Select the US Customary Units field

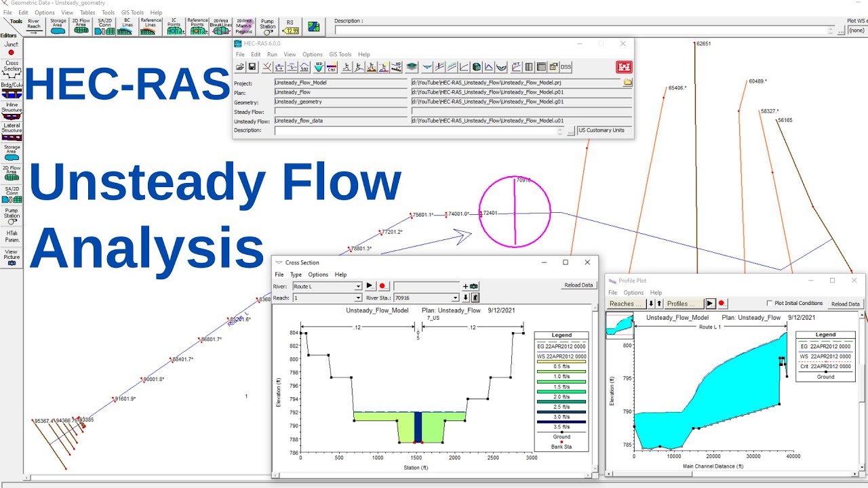[603, 131]
